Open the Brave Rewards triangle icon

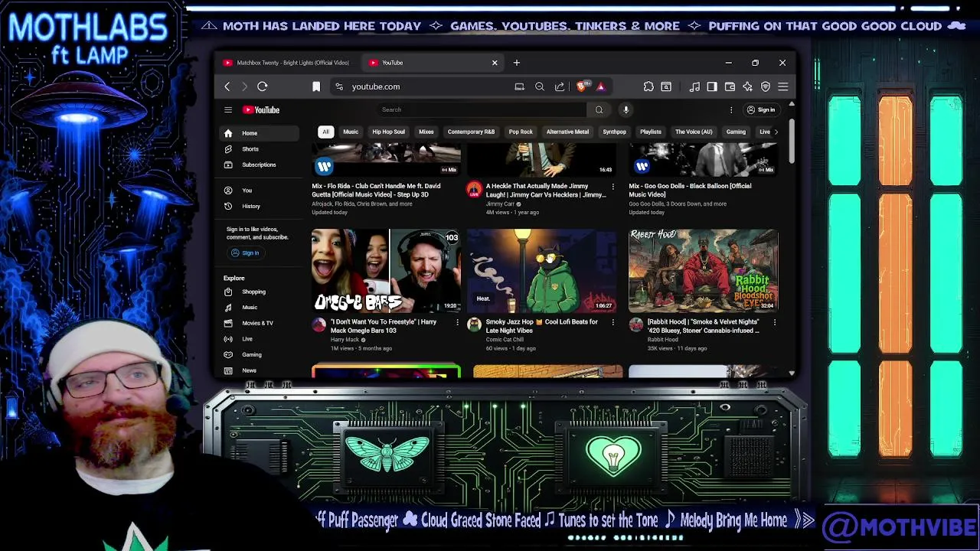click(601, 86)
